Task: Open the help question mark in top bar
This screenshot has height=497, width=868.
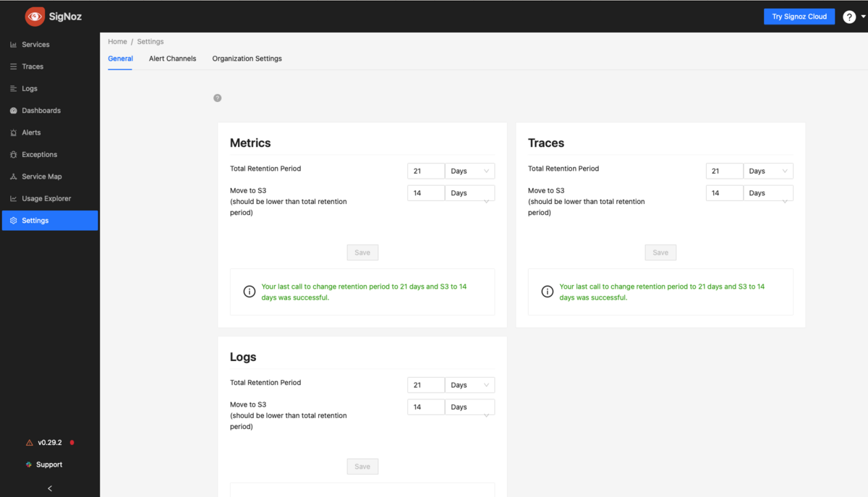Action: pyautogui.click(x=849, y=17)
